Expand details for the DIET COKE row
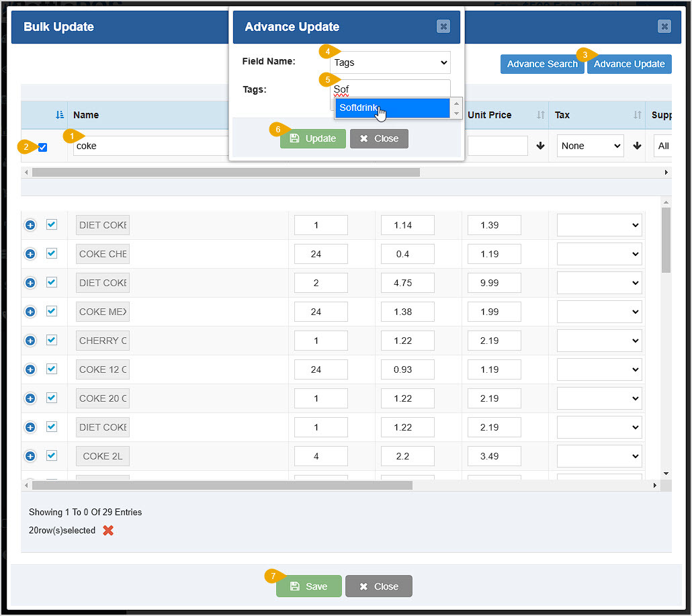692x616 pixels. [30, 224]
